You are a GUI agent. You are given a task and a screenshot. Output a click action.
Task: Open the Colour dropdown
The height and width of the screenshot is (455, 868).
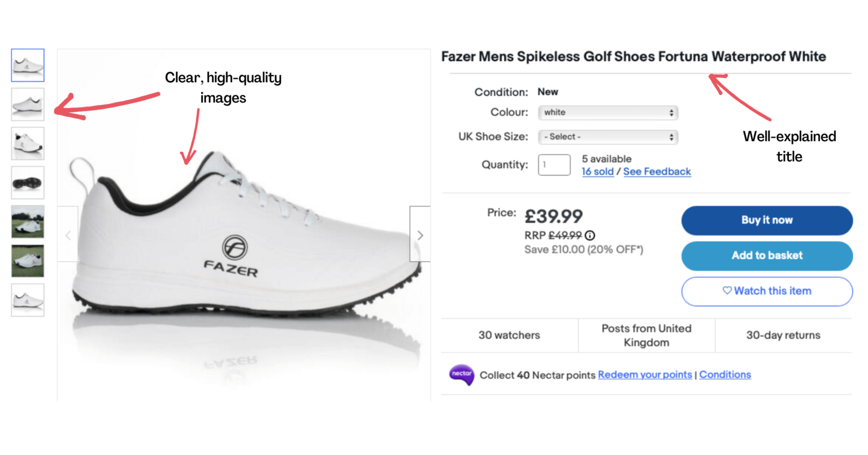click(607, 112)
